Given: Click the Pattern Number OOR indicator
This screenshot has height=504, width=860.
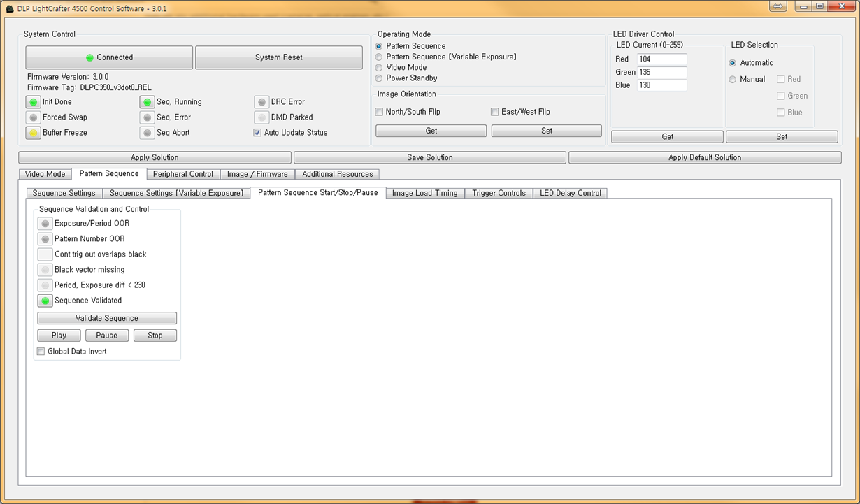Looking at the screenshot, I should (x=45, y=239).
